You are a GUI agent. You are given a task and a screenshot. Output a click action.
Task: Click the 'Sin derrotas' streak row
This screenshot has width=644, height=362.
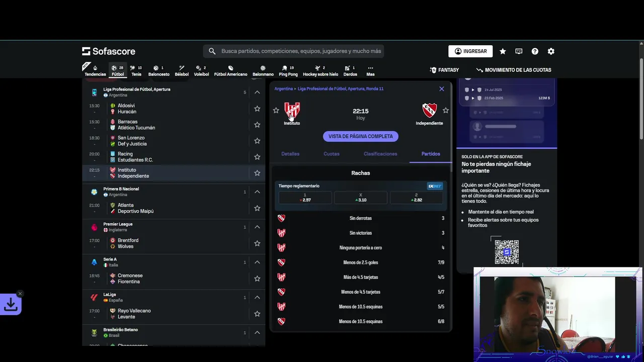point(361,218)
